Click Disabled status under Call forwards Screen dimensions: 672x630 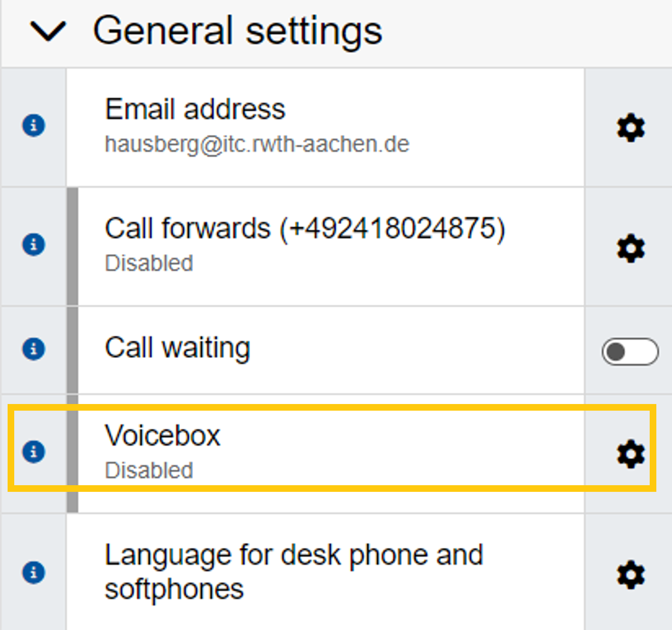click(149, 263)
